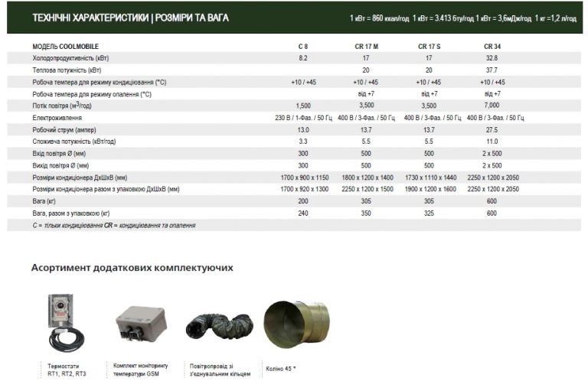Viewport: 588px width, 381px height.
Task: Click the '1700 x 900 x 1150' dimensions cell
Action: click(x=305, y=177)
